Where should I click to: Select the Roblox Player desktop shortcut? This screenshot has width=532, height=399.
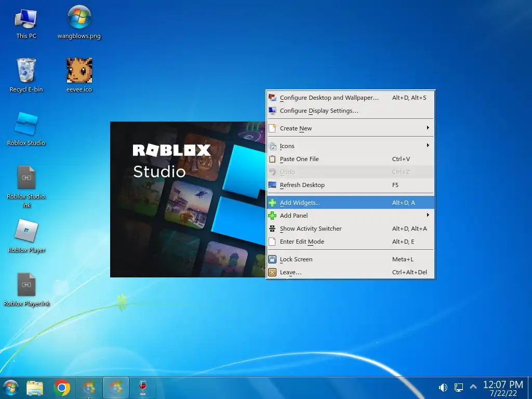coord(26,236)
